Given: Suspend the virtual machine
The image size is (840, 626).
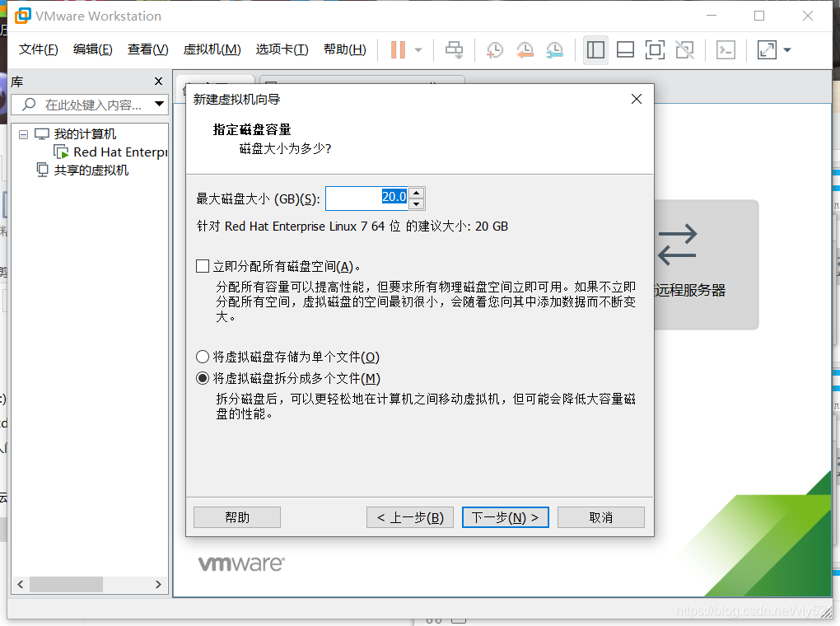Looking at the screenshot, I should pos(399,50).
